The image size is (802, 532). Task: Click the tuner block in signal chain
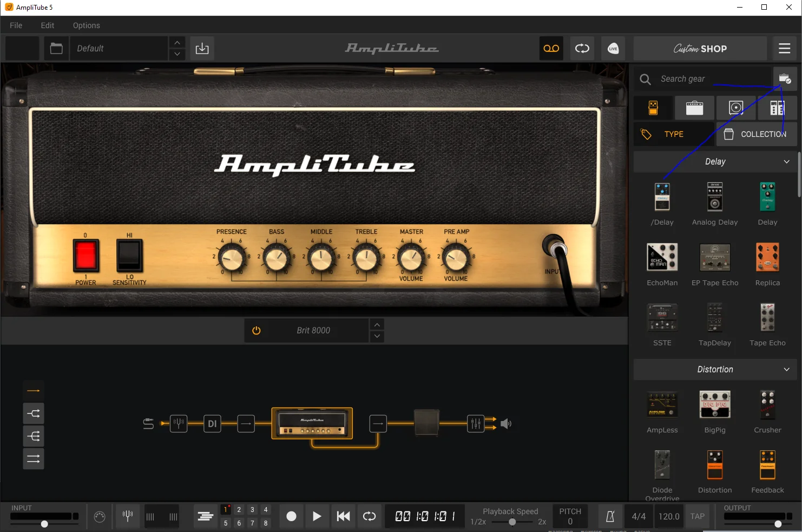(x=179, y=423)
